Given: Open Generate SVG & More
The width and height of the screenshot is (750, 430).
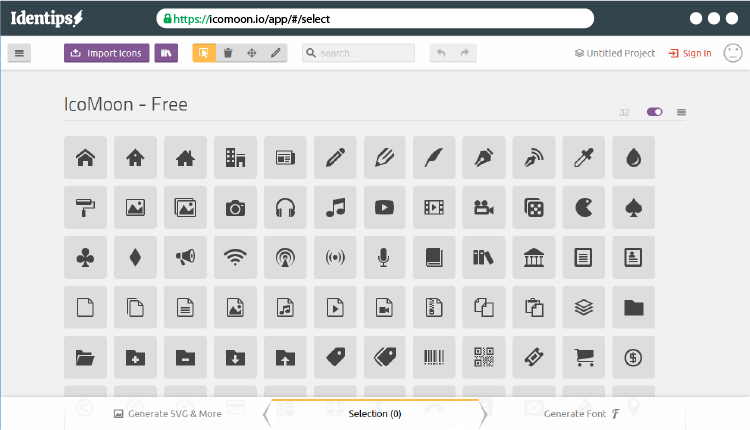Looking at the screenshot, I should (x=167, y=414).
